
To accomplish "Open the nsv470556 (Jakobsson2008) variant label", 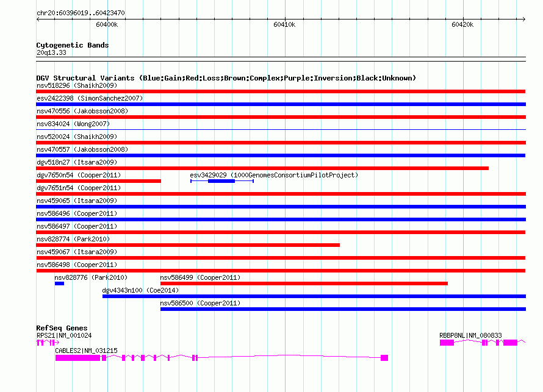I will [x=82, y=111].
